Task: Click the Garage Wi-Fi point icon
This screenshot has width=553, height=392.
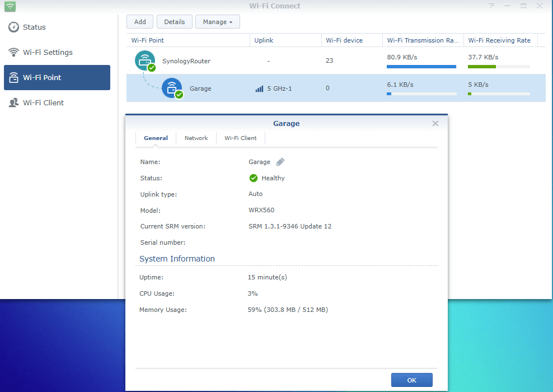Action: (x=172, y=88)
